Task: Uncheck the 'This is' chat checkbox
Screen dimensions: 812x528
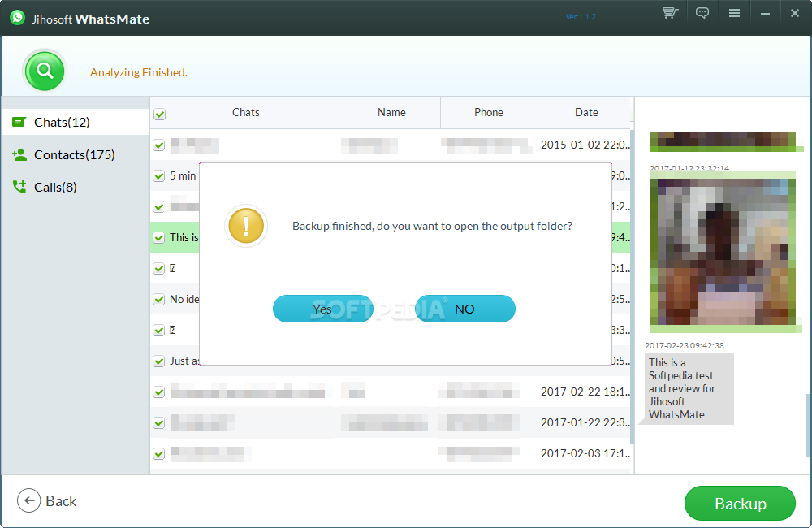Action: coord(159,238)
